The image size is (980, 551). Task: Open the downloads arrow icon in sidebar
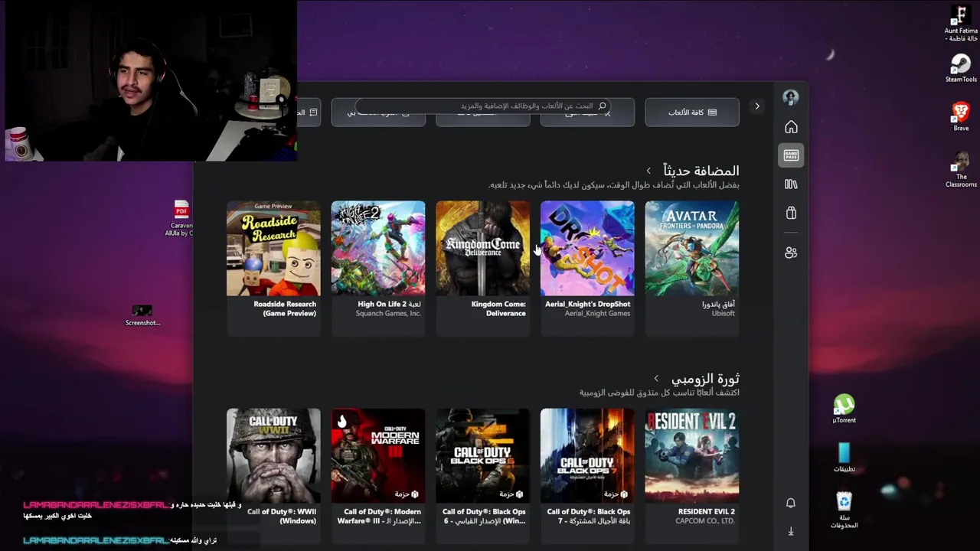coord(791,531)
